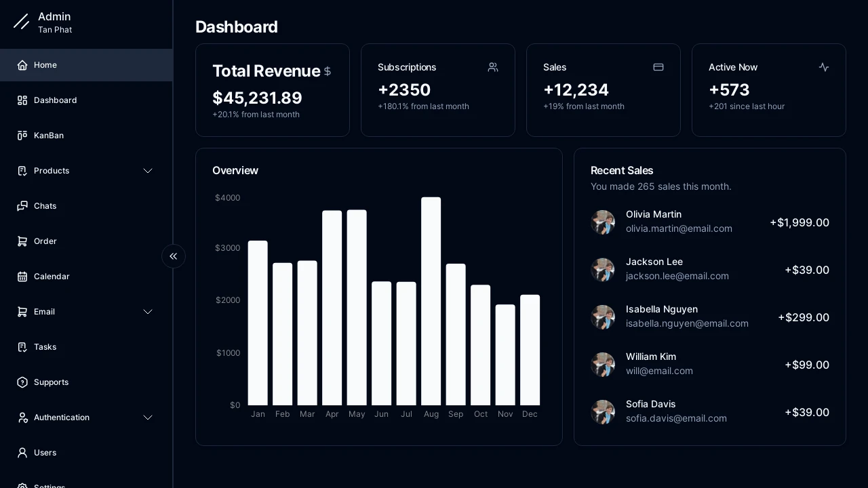Open the Dashboard menu item
Image resolution: width=868 pixels, height=488 pixels.
point(56,100)
